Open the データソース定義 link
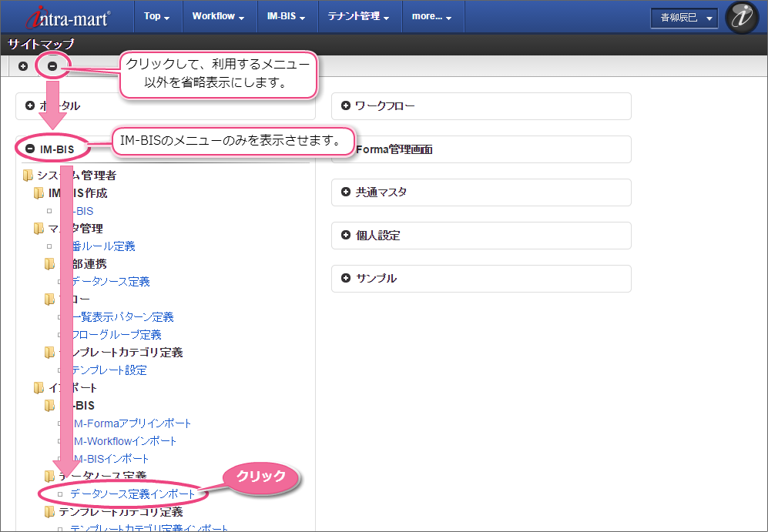768x532 pixels. (111, 282)
